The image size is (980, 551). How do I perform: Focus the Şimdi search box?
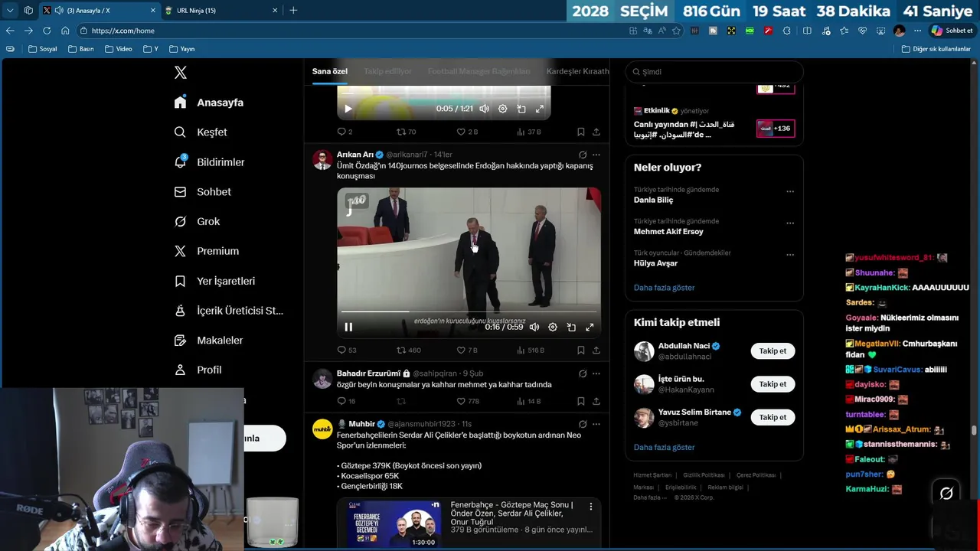(714, 72)
